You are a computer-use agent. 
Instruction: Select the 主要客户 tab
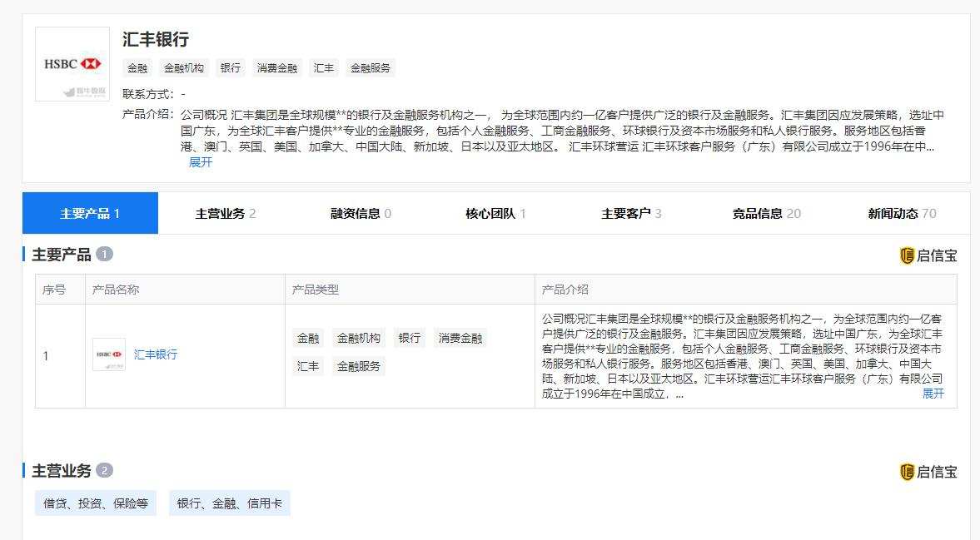click(x=631, y=213)
